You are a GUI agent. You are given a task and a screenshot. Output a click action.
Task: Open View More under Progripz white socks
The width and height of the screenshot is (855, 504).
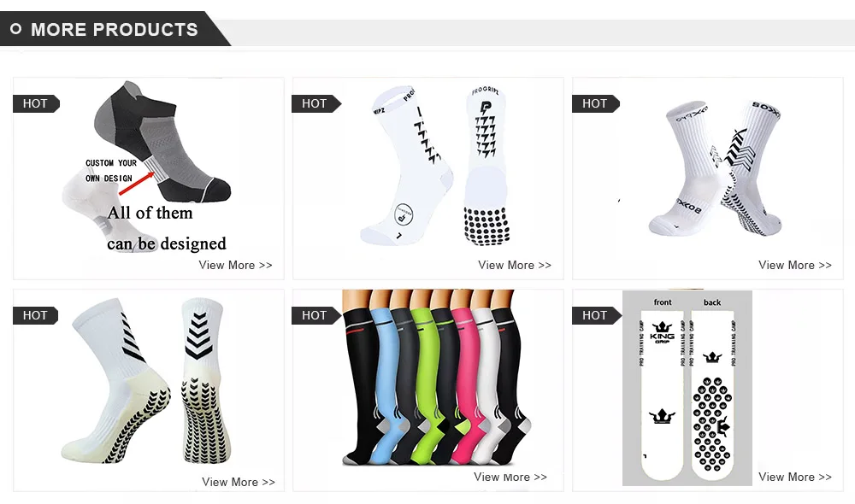(x=515, y=266)
